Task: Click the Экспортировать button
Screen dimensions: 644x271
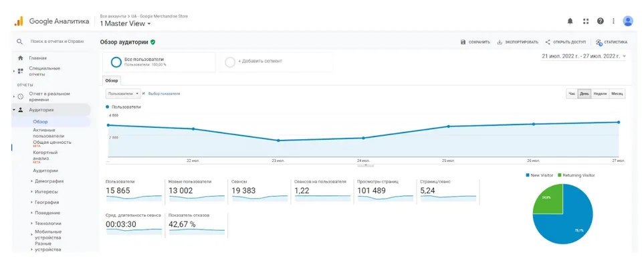Action: [x=518, y=42]
